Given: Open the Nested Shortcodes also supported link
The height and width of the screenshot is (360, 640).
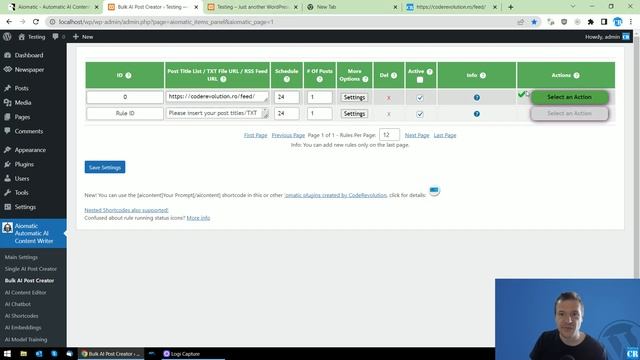Looking at the screenshot, I should [x=126, y=210].
